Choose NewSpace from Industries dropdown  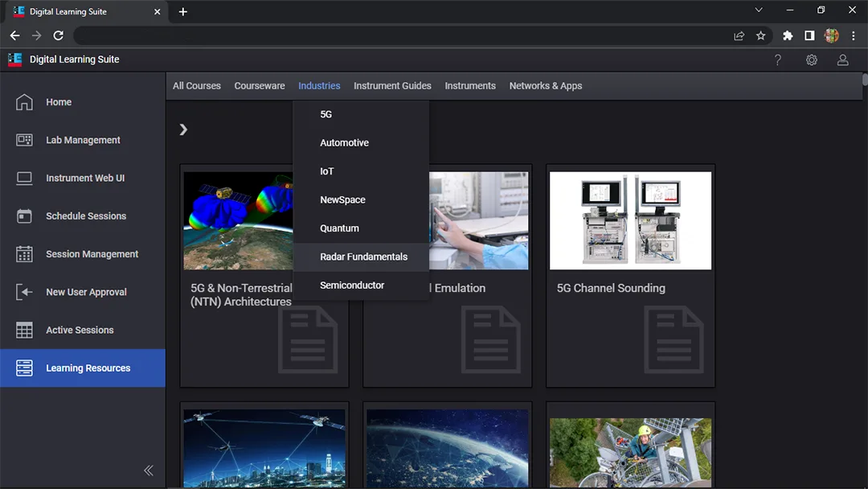pyautogui.click(x=361, y=200)
